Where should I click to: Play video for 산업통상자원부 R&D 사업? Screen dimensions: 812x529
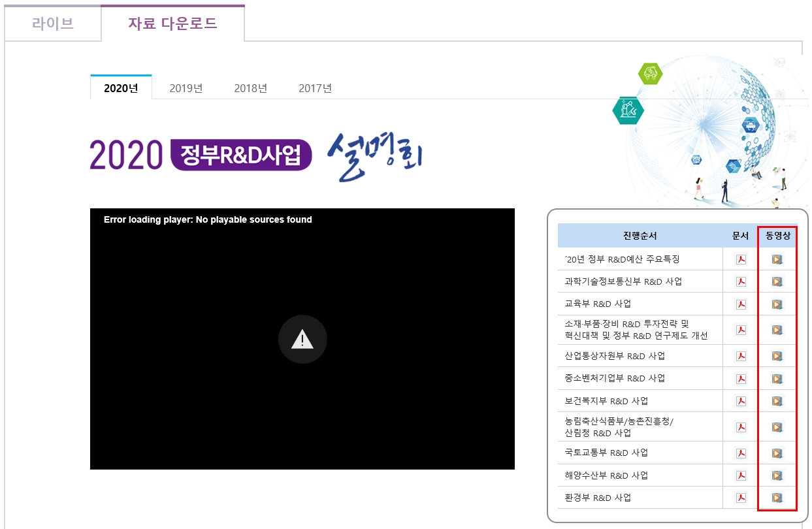click(x=777, y=357)
